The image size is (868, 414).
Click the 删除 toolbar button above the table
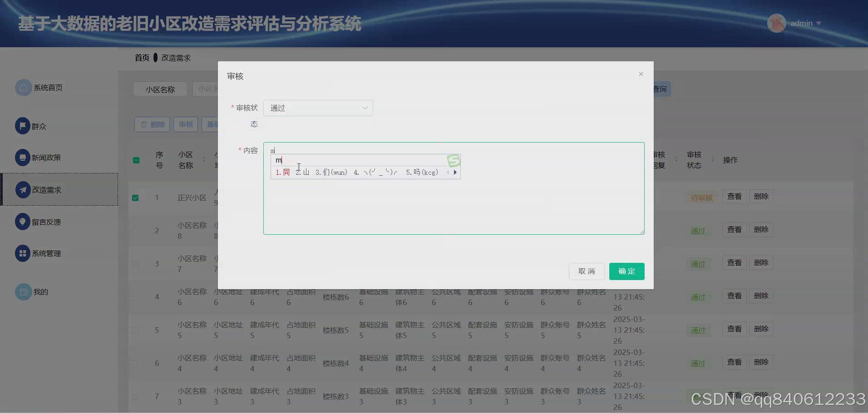152,124
